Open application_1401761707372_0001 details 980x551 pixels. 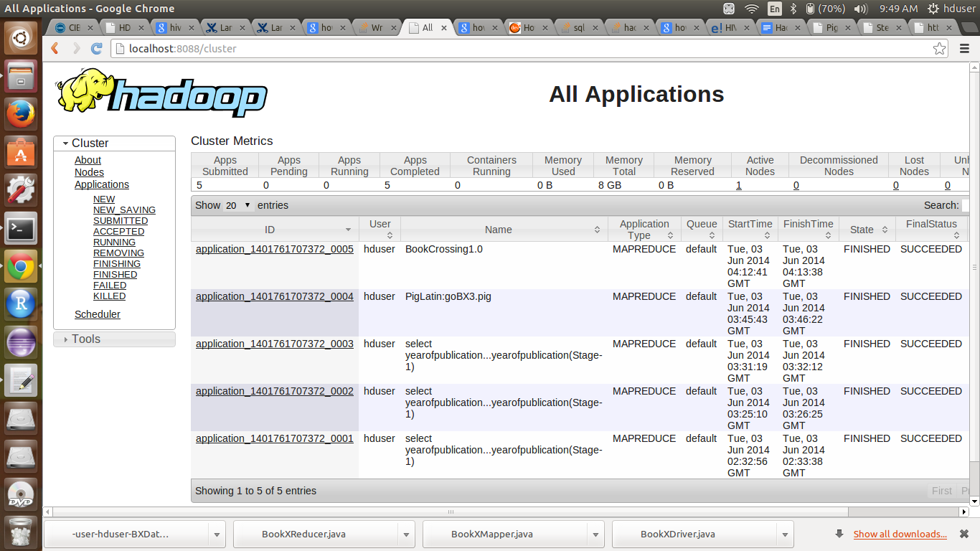click(275, 438)
